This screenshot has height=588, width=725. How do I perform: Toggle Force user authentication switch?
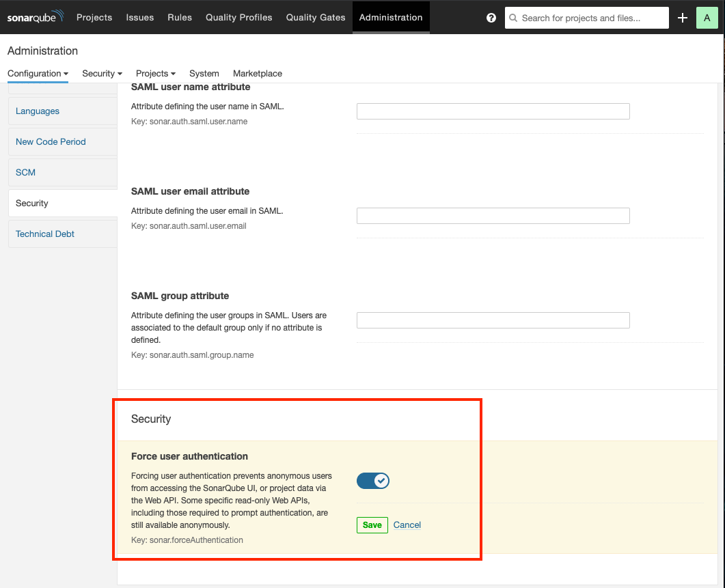point(373,481)
